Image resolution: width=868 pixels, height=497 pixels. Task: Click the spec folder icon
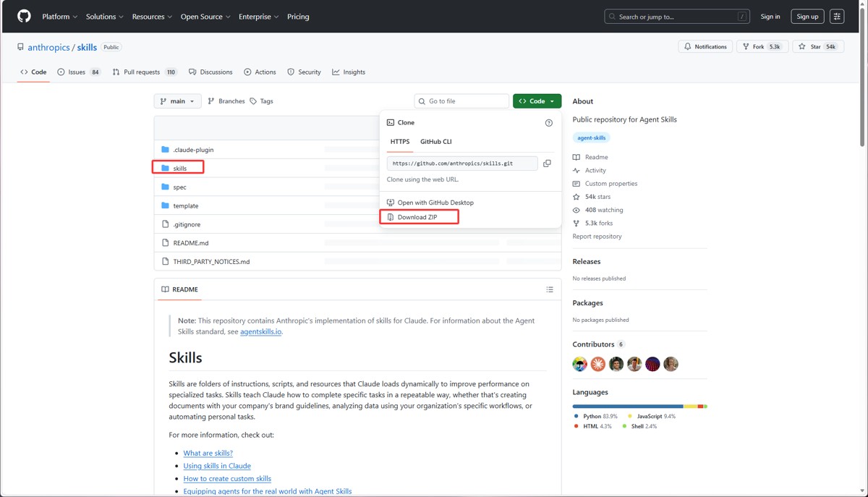coord(165,187)
